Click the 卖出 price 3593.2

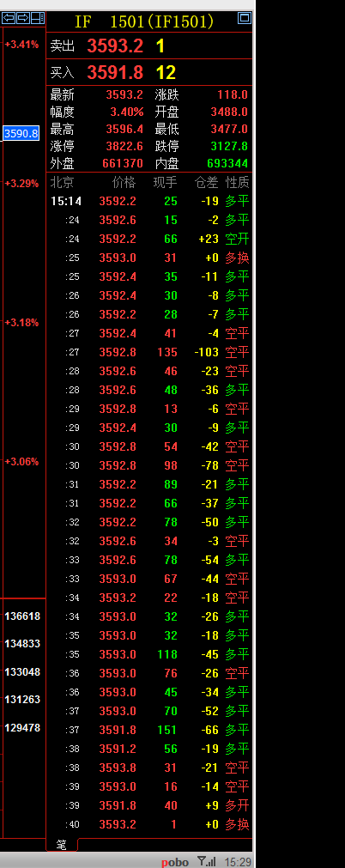115,46
